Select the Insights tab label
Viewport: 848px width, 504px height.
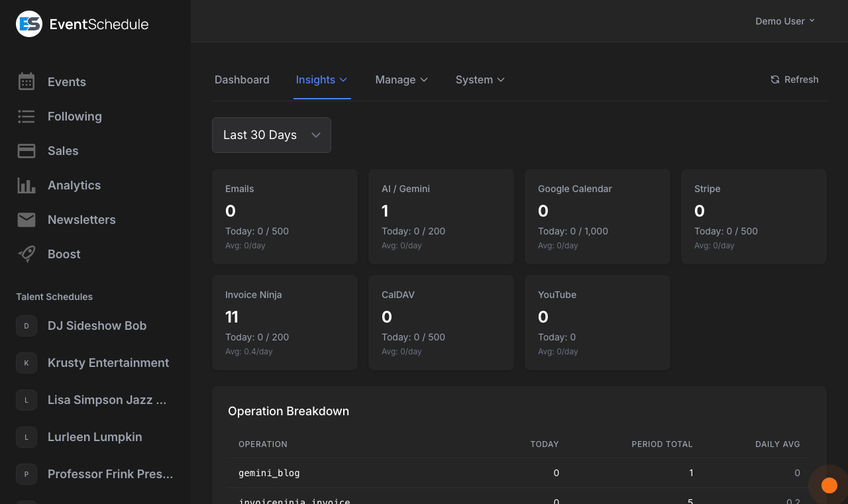click(315, 79)
